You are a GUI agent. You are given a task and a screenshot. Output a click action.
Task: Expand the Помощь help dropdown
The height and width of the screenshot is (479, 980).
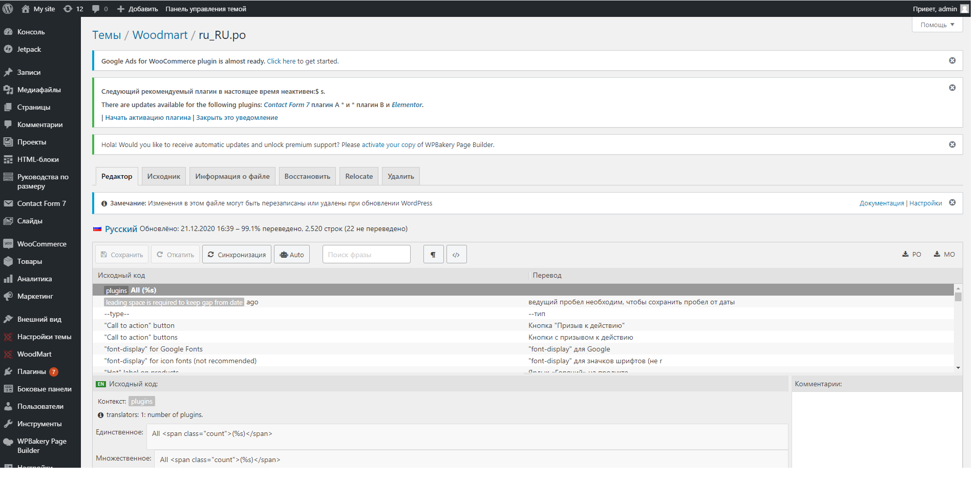(937, 25)
